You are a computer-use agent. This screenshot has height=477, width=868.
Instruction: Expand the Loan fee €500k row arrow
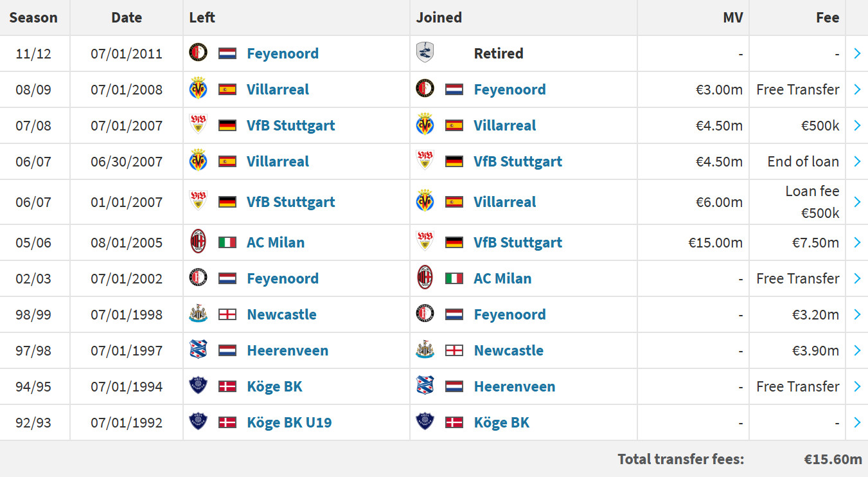pyautogui.click(x=857, y=202)
